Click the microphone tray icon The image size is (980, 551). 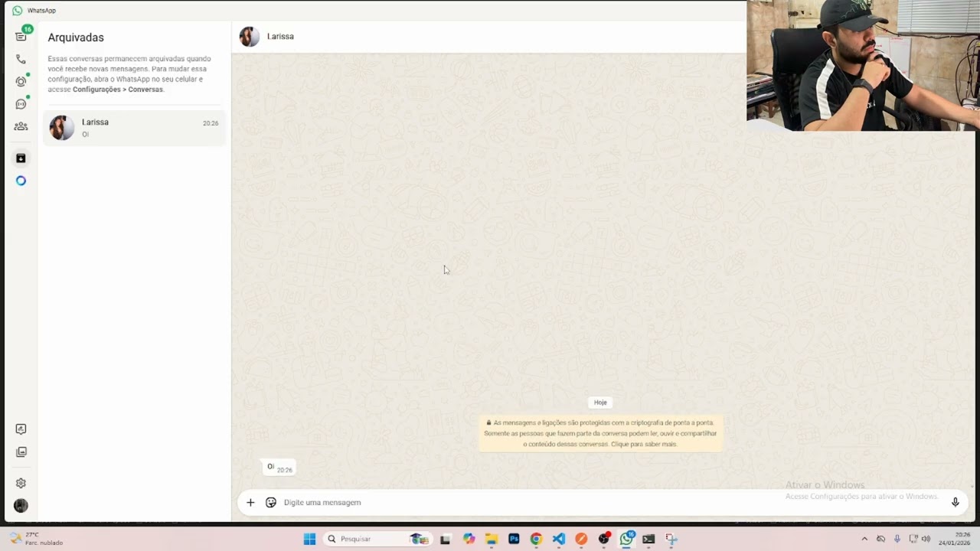[897, 539]
